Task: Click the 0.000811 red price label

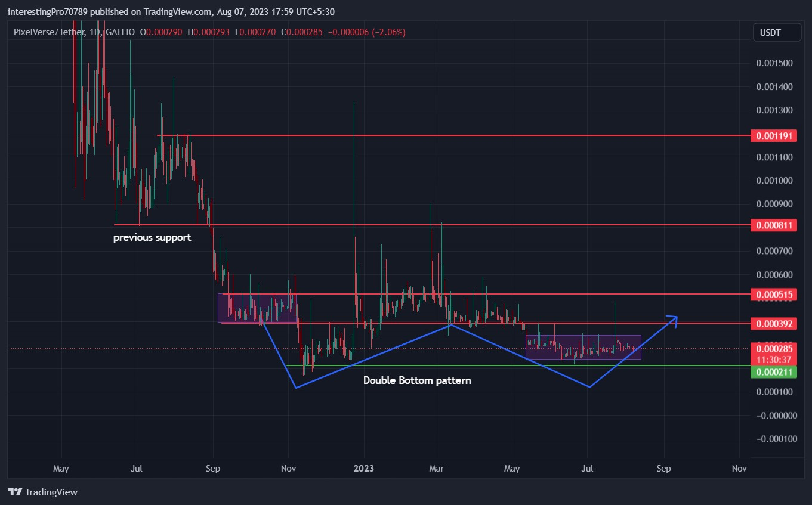Action: [774, 225]
